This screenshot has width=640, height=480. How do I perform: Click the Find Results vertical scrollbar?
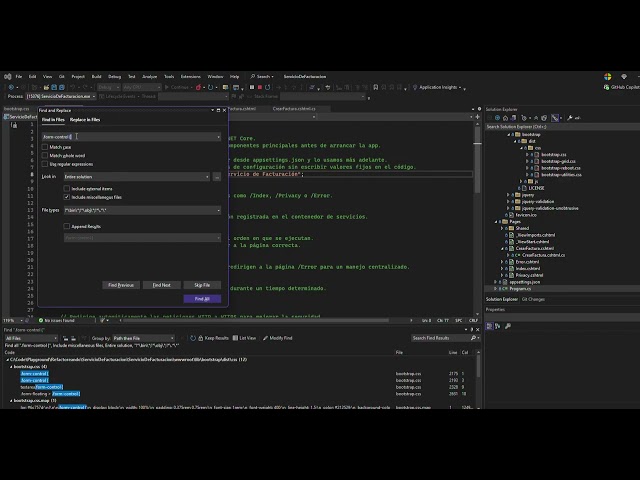pyautogui.click(x=478, y=380)
